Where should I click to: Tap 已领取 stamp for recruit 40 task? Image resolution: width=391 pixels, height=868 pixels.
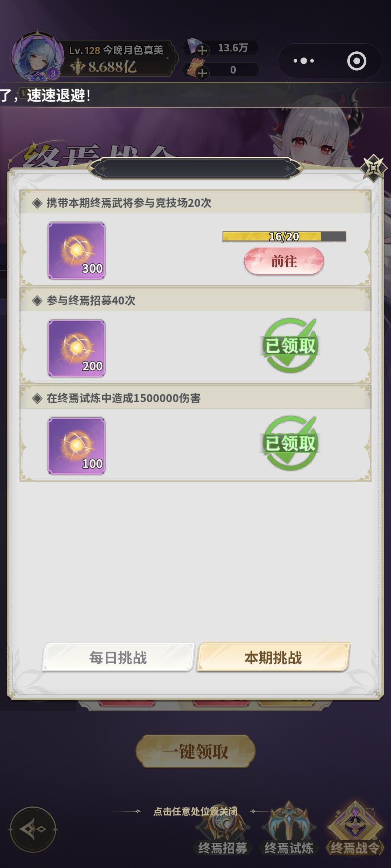coord(290,345)
